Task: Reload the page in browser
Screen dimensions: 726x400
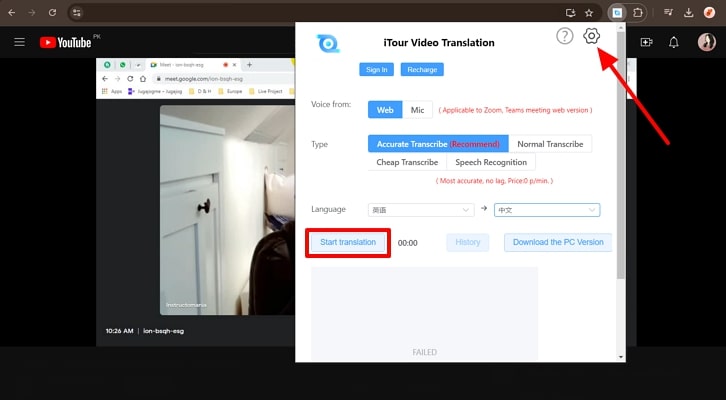Action: coord(52,13)
